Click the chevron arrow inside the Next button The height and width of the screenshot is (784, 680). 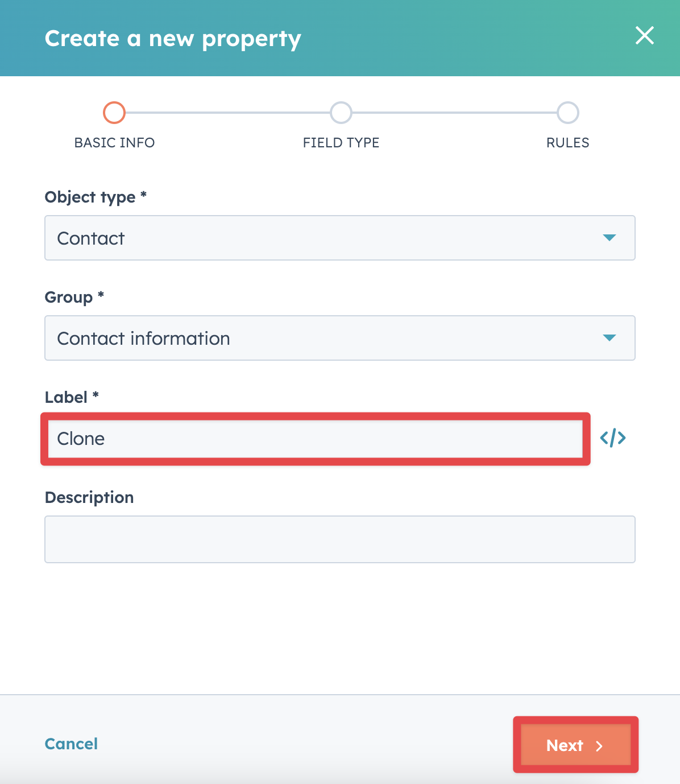click(x=600, y=745)
